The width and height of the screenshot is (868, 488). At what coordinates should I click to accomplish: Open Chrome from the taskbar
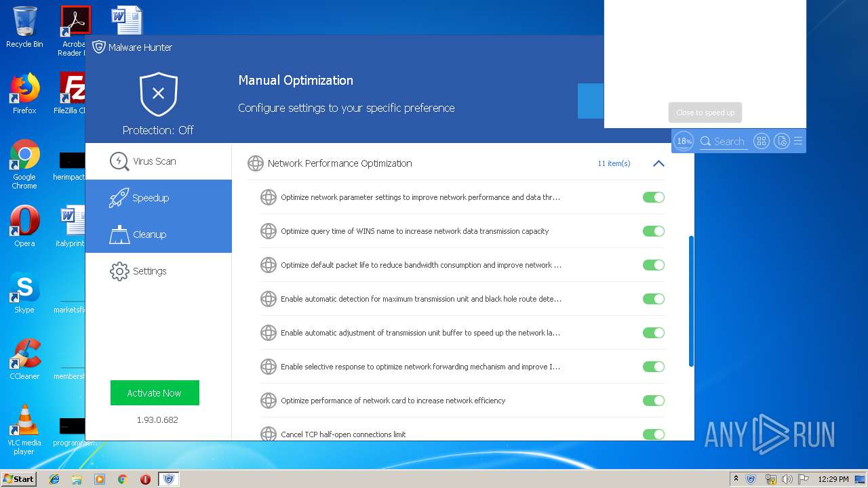[x=122, y=479]
